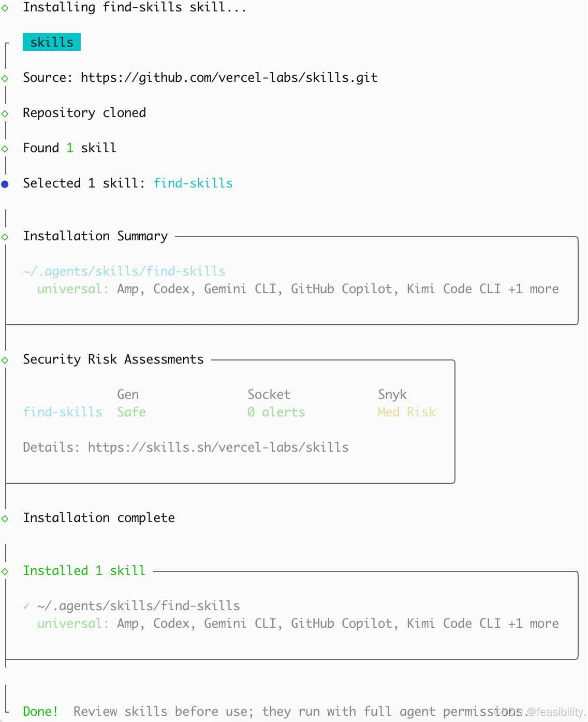588x722 pixels.
Task: Click +1 more in Installed skill box
Action: [533, 624]
